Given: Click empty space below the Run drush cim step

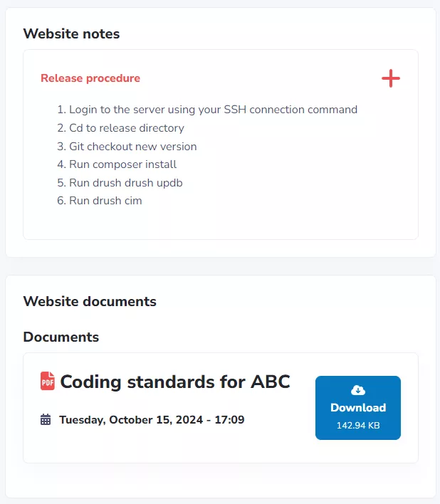Looking at the screenshot, I should point(214,224).
